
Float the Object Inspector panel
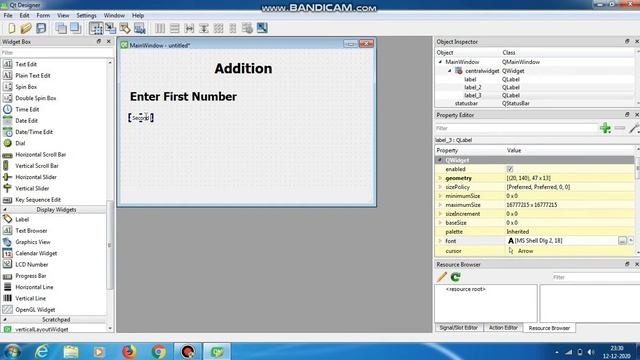click(x=627, y=42)
